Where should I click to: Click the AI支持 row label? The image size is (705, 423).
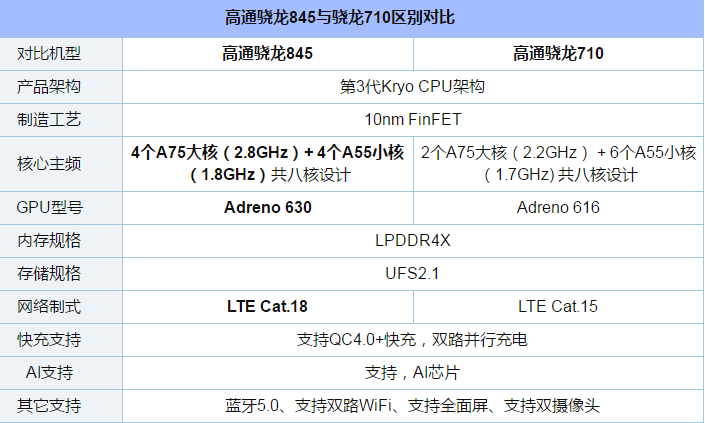coord(49,373)
